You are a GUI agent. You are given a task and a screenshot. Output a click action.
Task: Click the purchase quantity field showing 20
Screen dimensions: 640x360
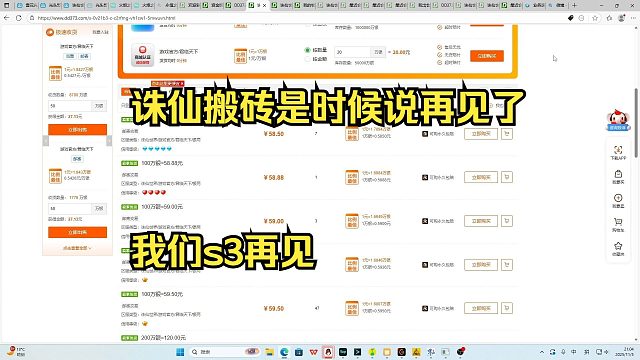tap(352, 52)
